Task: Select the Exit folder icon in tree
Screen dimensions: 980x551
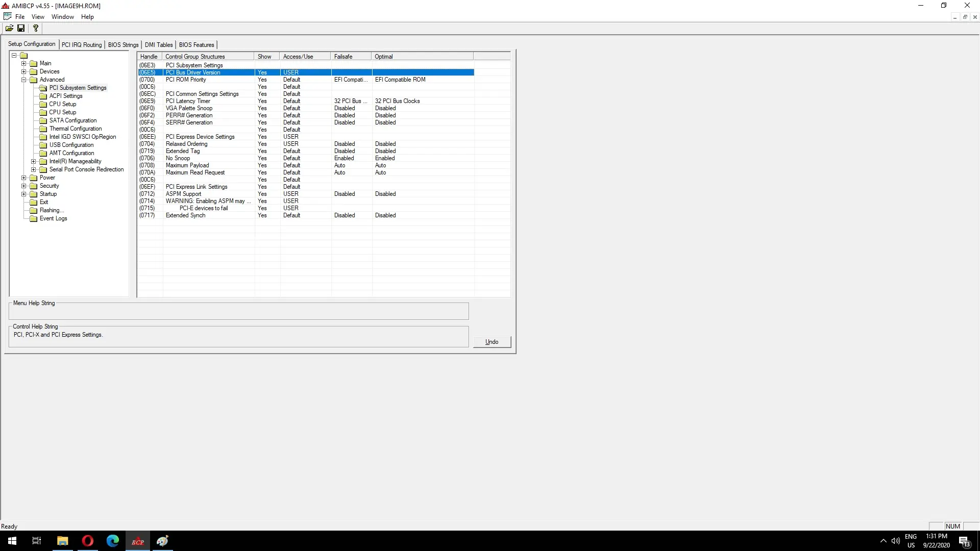Action: (34, 202)
